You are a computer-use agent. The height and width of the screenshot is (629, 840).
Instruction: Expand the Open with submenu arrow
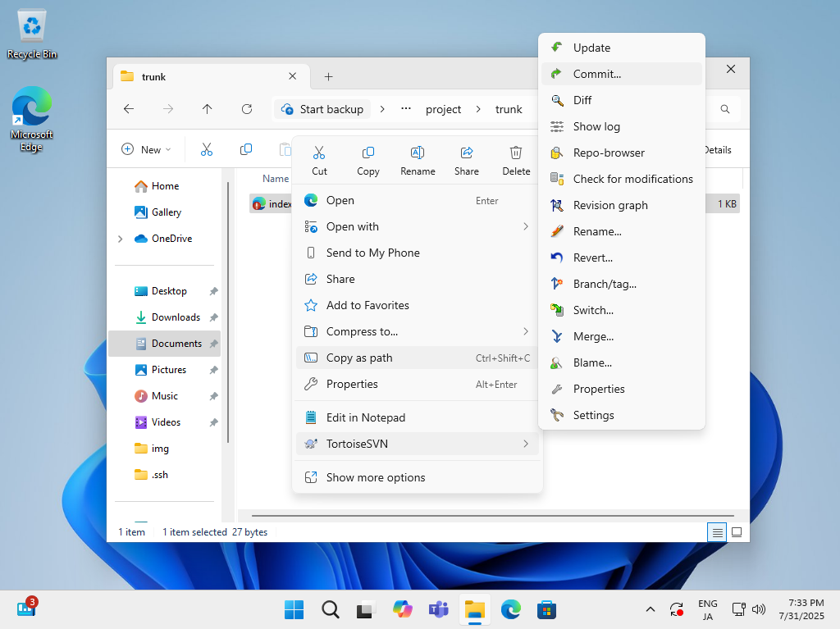526,226
